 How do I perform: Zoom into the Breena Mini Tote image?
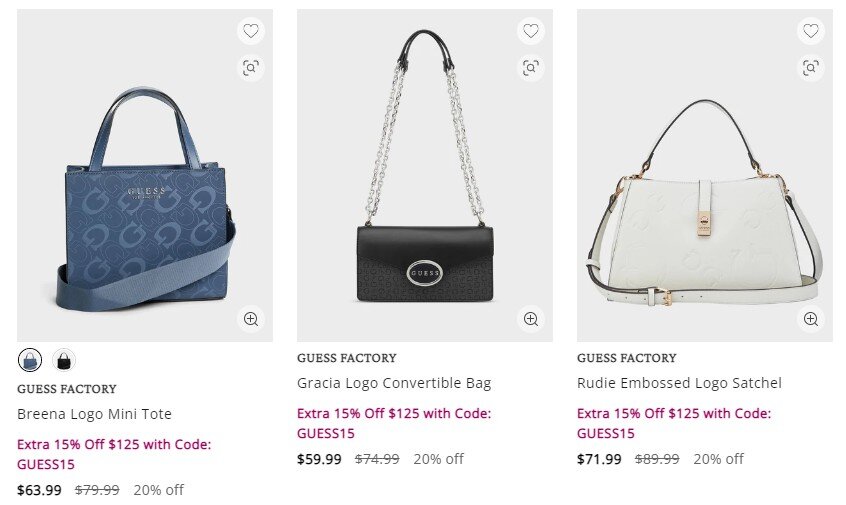point(250,319)
